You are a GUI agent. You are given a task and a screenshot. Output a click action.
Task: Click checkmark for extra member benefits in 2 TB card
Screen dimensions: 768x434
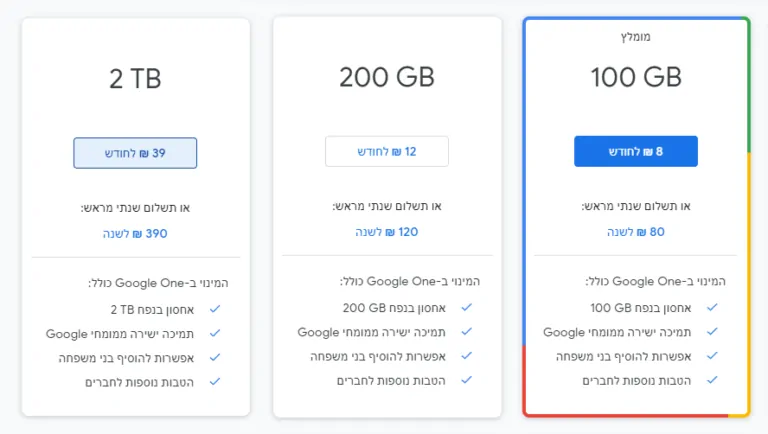click(215, 382)
